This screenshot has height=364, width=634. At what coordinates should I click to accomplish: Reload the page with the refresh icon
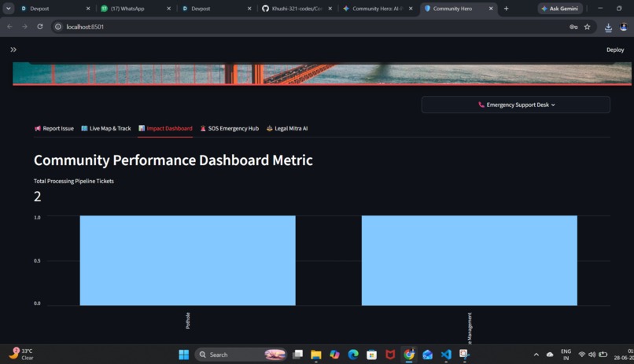(39, 27)
